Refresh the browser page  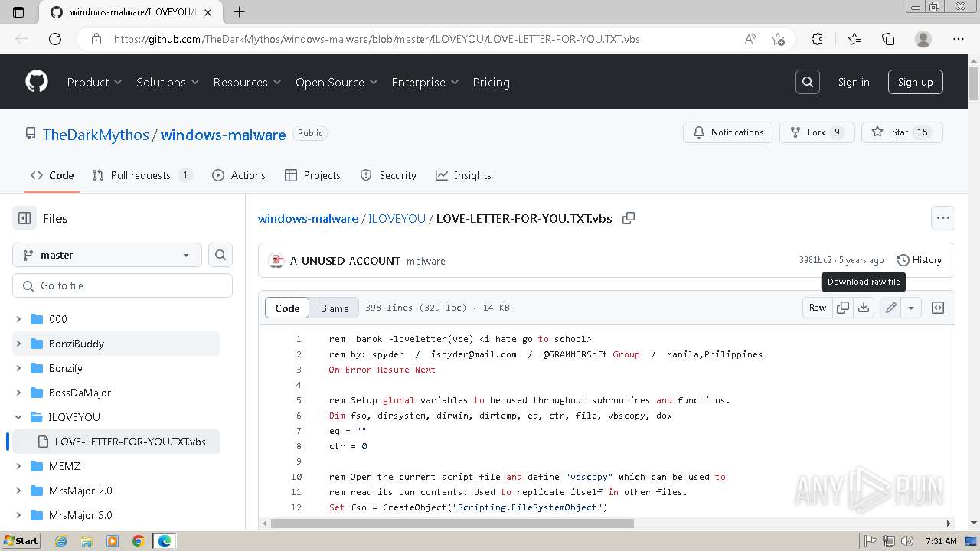(x=55, y=39)
